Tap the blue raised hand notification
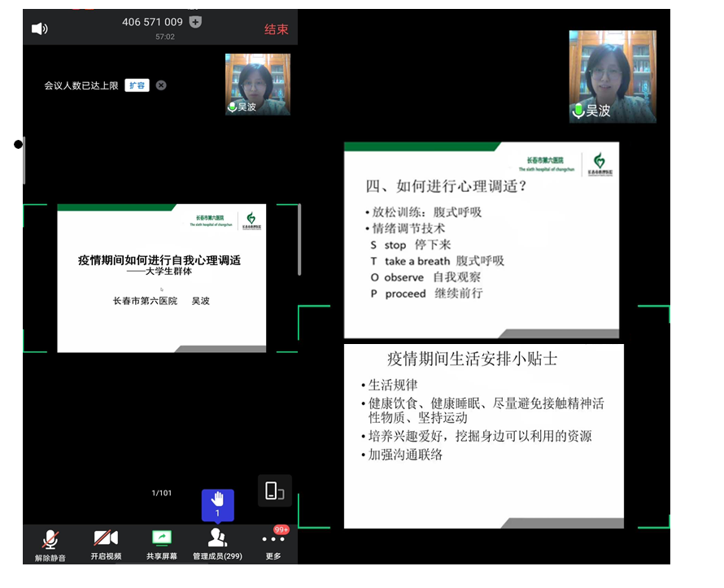724x588 pixels. point(217,504)
